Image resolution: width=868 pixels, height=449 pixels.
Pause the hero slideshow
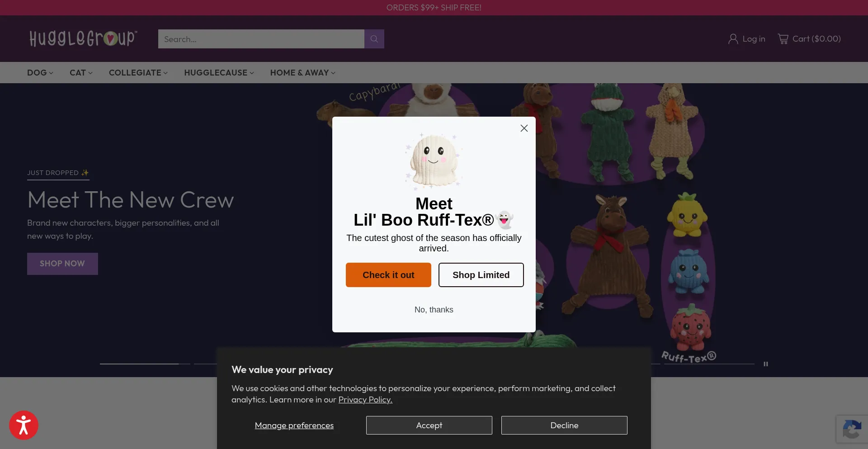(x=766, y=364)
